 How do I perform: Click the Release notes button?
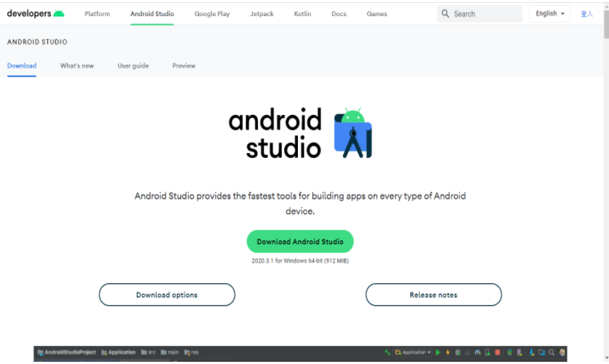point(433,295)
